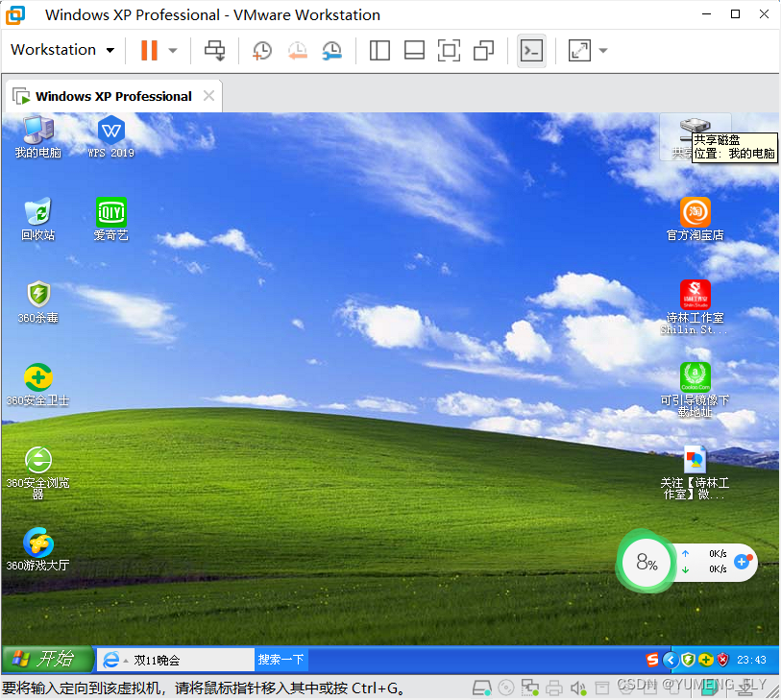
Task: Switch to Unity mode
Action: point(483,50)
